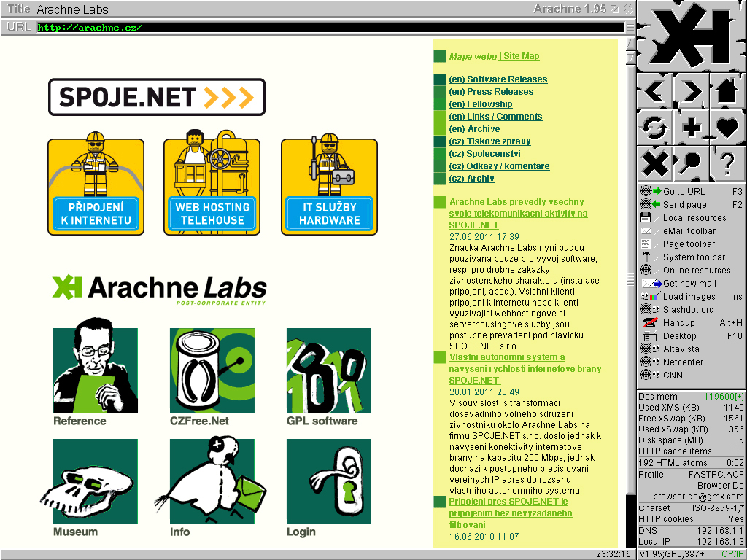Click the Forward arrow navigation button

[x=692, y=91]
